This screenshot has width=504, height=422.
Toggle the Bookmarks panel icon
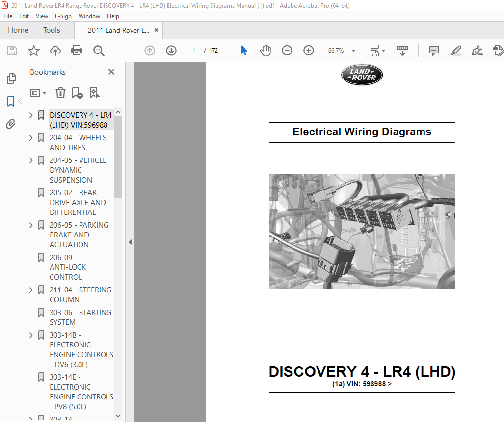[x=11, y=102]
